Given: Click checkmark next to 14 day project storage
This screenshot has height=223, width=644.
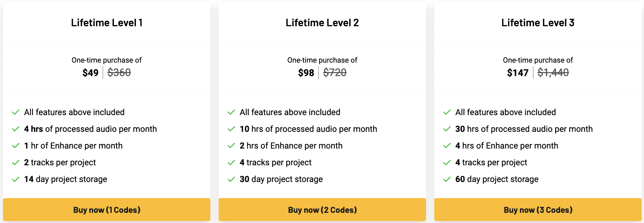Looking at the screenshot, I should 15,179.
